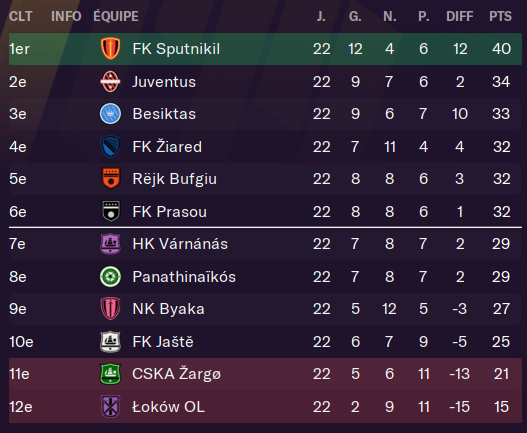
Task: Click the INFO column header
Action: click(x=66, y=16)
